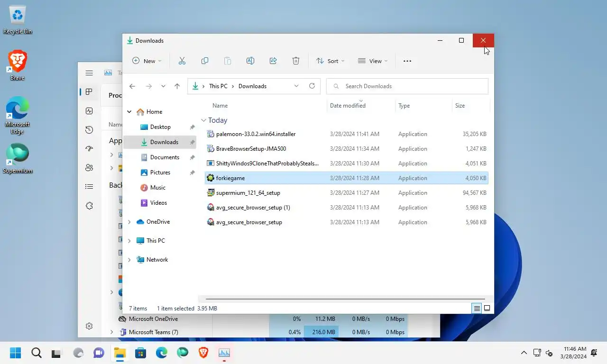Expand Microsoft Teams (7) process row
This screenshot has width=607, height=364.
[112, 332]
